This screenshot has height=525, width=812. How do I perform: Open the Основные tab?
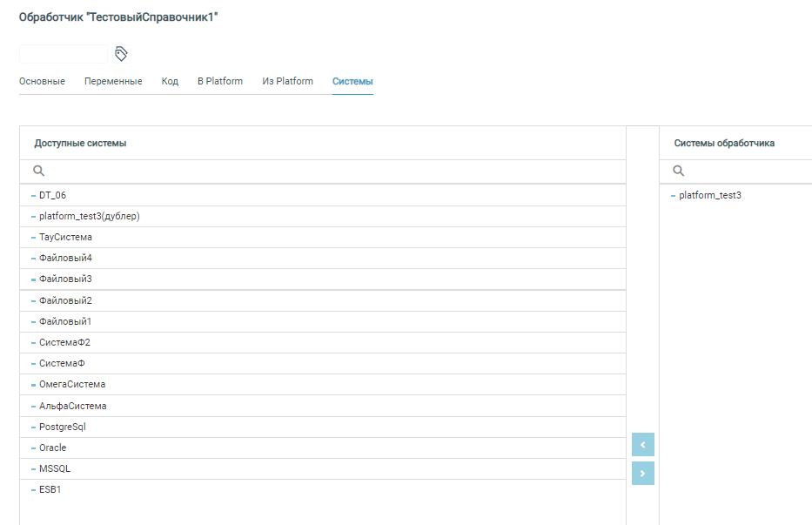(x=42, y=82)
